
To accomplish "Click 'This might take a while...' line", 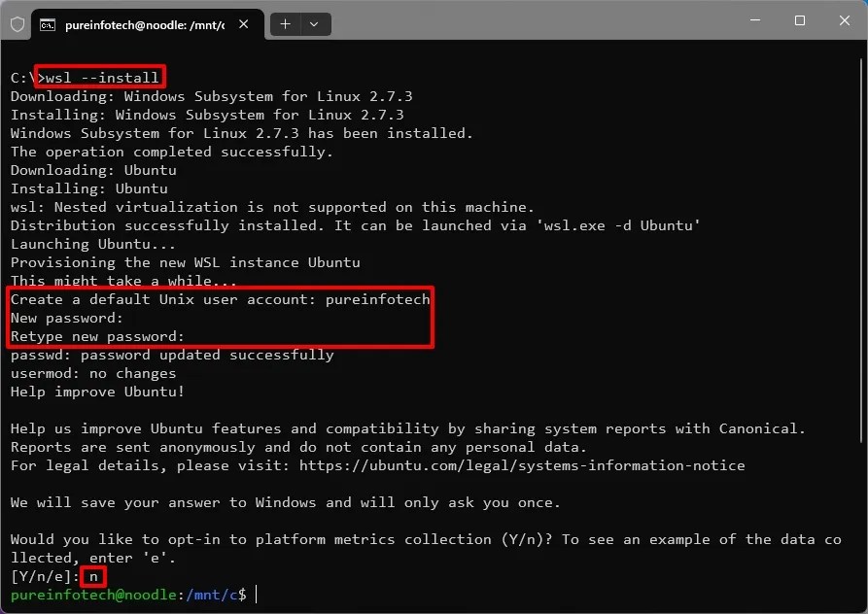I will click(123, 281).
